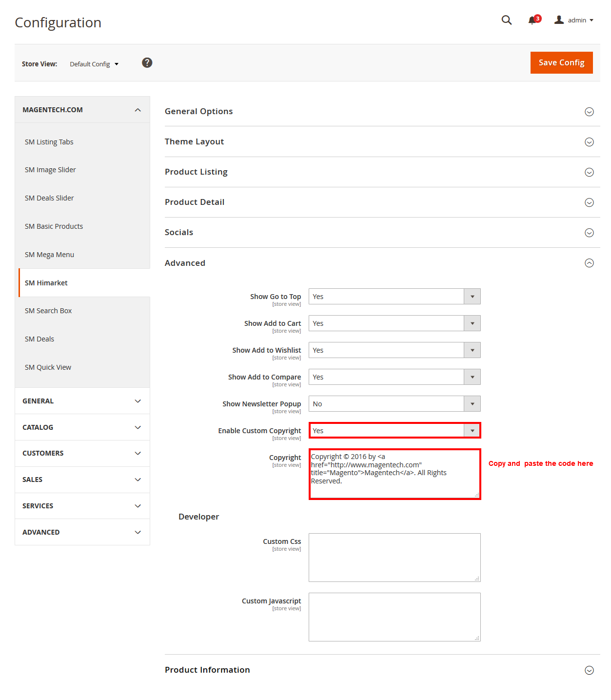
Task: Open the store view help question icon
Action: pos(147,63)
